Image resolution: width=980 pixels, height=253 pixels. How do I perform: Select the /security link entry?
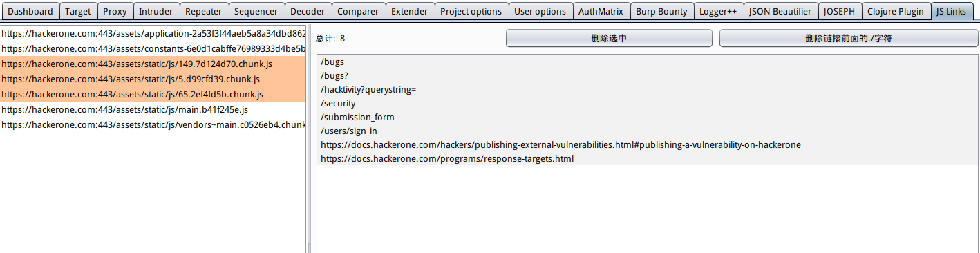click(648, 104)
